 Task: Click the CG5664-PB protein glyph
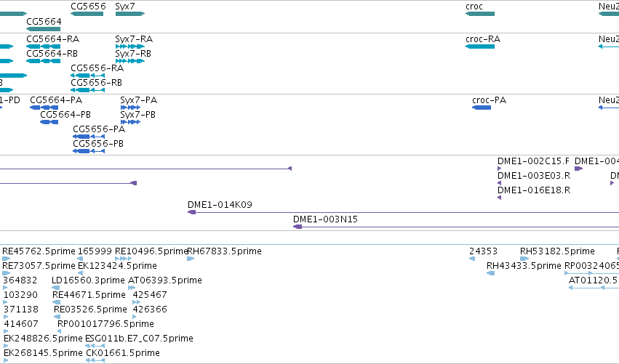pyautogui.click(x=49, y=122)
